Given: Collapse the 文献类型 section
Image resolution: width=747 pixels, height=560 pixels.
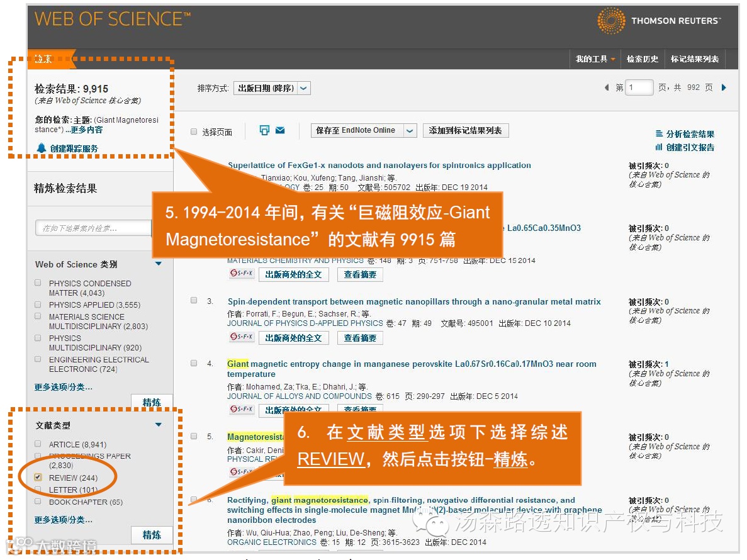Looking at the screenshot, I should 159,424.
